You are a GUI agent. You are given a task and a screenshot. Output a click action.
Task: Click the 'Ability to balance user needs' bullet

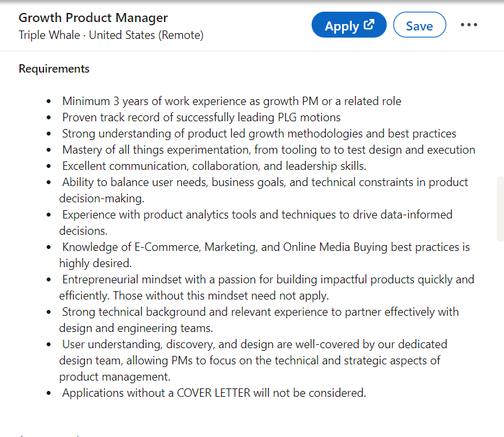pos(264,182)
